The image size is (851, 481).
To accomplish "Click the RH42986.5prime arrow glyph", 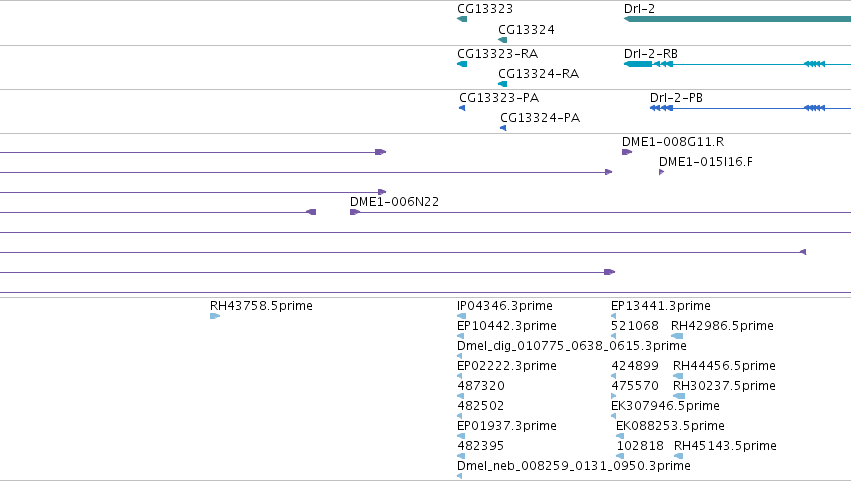I will (x=677, y=336).
